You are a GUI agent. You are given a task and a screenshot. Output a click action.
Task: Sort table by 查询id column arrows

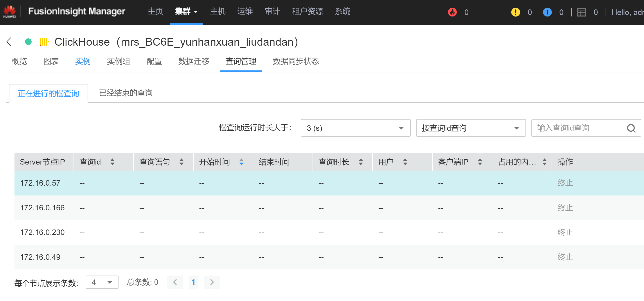click(112, 162)
